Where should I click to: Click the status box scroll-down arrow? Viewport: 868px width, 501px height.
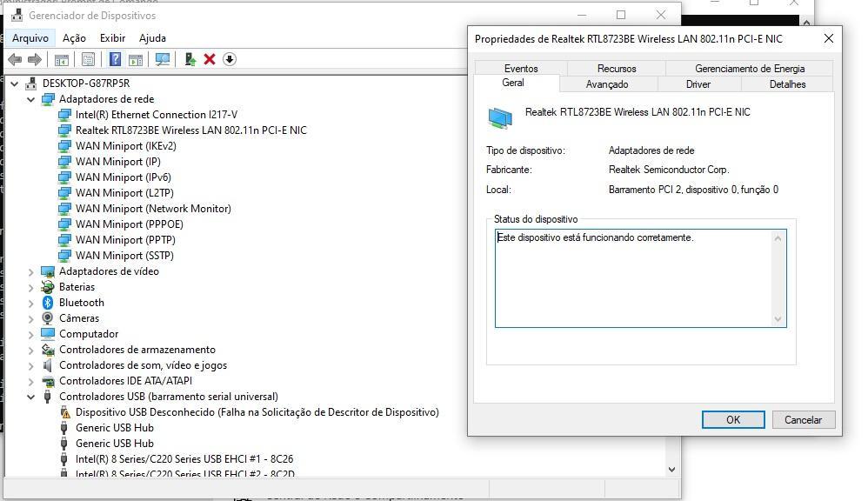778,319
